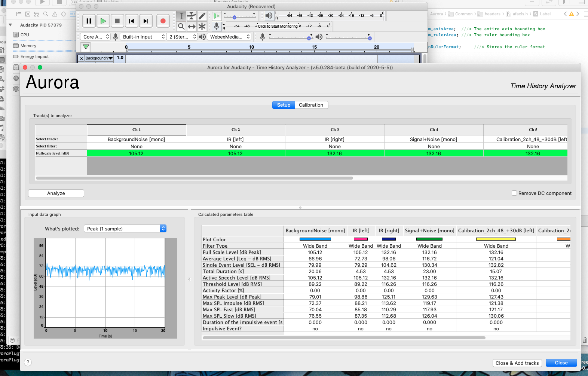
Task: Click the green timeline playhead triangle
Action: (x=86, y=47)
